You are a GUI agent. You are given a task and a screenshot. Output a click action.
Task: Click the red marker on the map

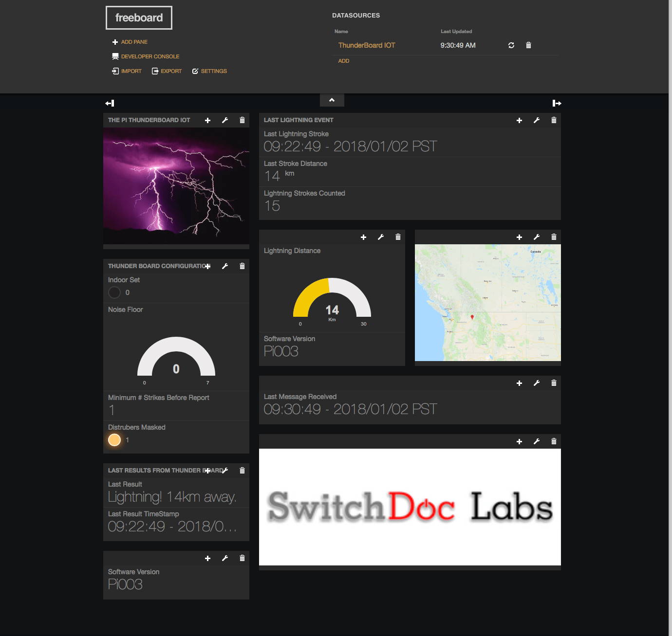(472, 317)
